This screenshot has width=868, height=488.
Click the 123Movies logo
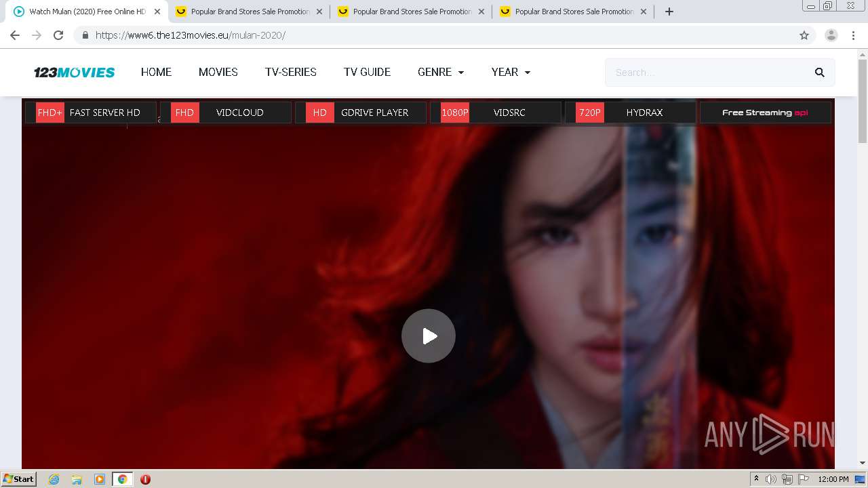75,73
